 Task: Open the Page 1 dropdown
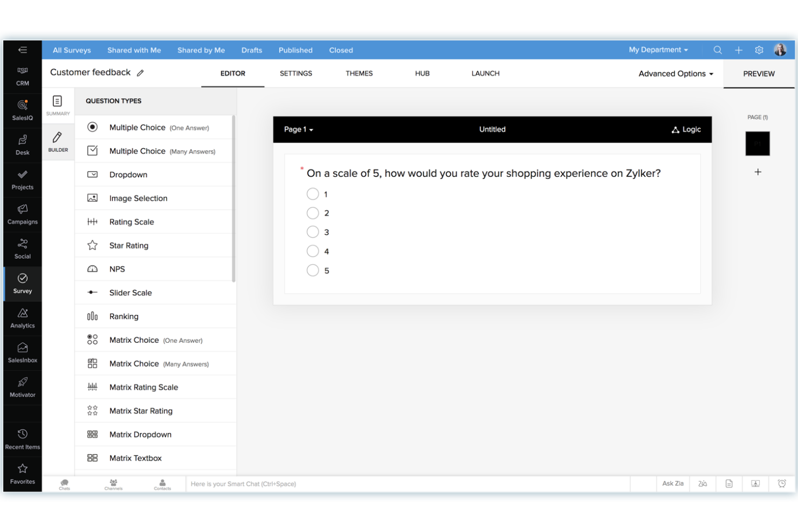[298, 129]
